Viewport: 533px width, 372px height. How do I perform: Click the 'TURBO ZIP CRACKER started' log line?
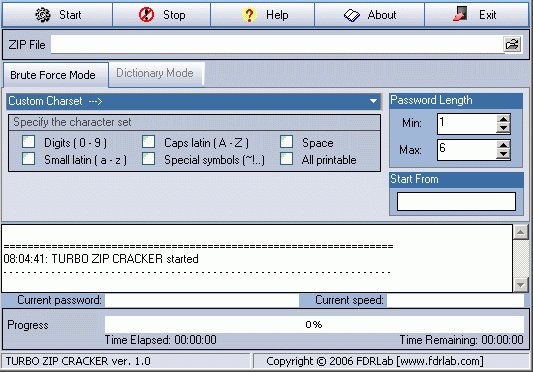pyautogui.click(x=101, y=259)
